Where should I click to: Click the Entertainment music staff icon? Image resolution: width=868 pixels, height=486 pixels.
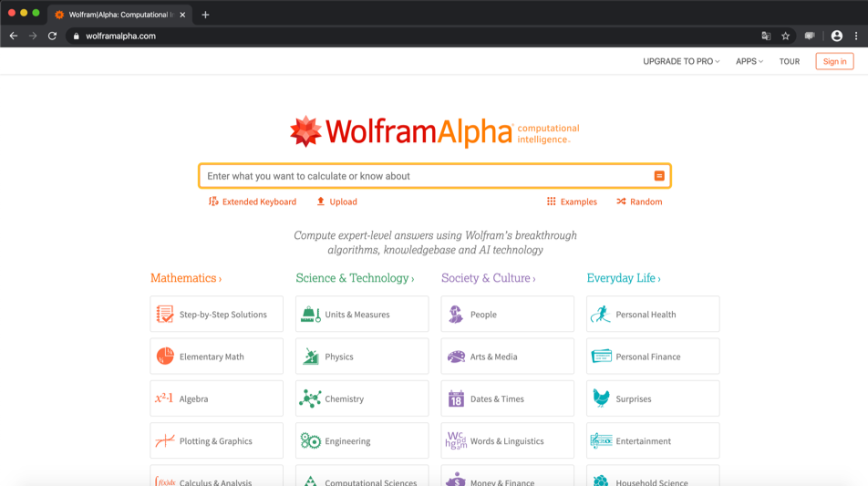tap(601, 440)
